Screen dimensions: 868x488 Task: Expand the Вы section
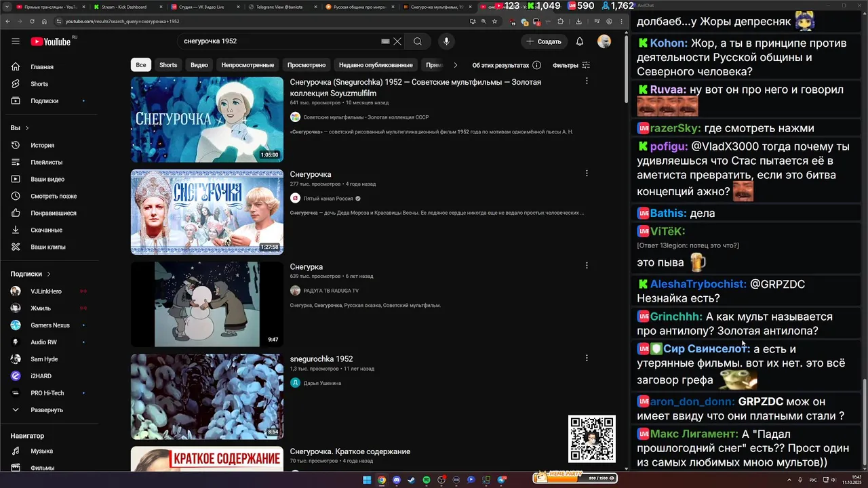click(20, 127)
